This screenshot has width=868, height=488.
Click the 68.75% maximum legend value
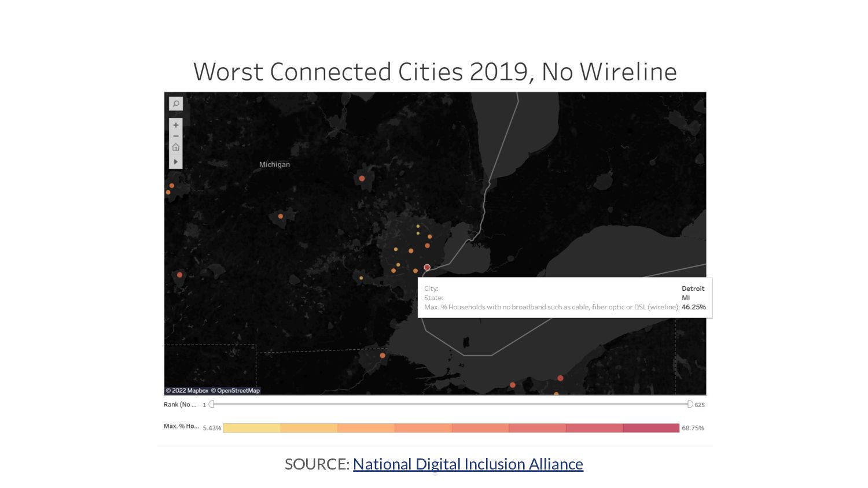coord(693,428)
